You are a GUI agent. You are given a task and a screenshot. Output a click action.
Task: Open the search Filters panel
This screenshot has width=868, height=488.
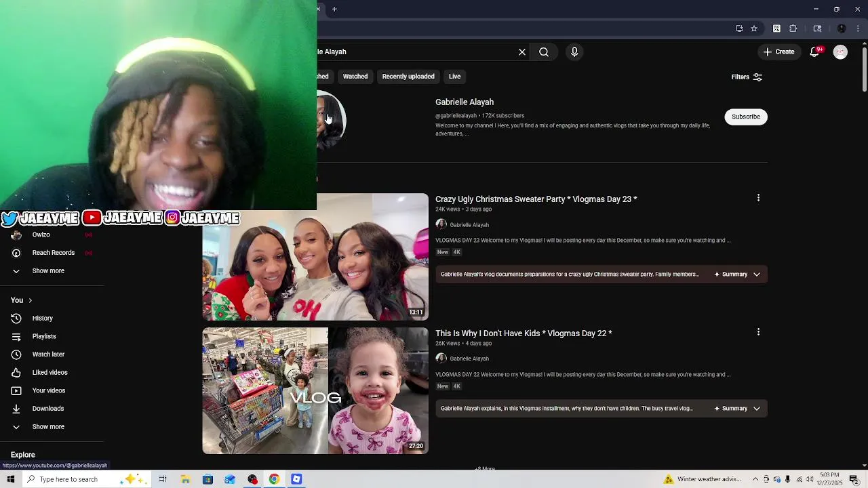pyautogui.click(x=747, y=77)
